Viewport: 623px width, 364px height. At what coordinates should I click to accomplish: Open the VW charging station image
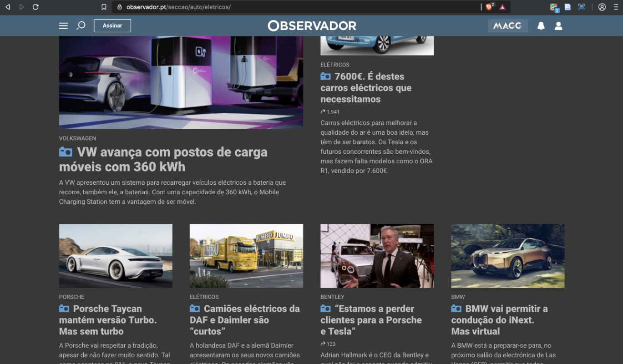(x=181, y=82)
